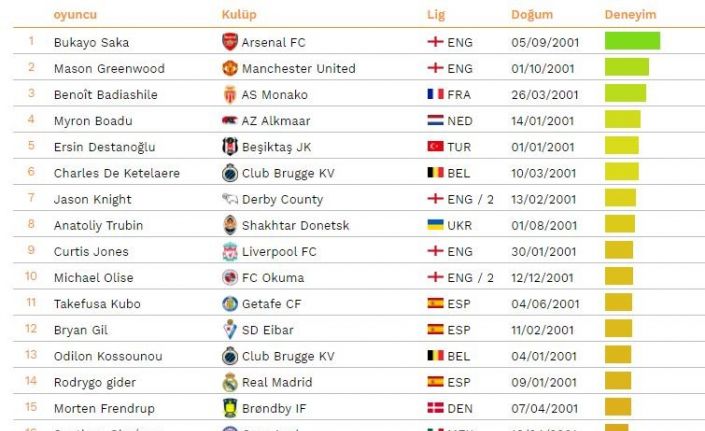705x431 pixels.
Task: Select the Real Madrid club crest
Action: click(230, 382)
